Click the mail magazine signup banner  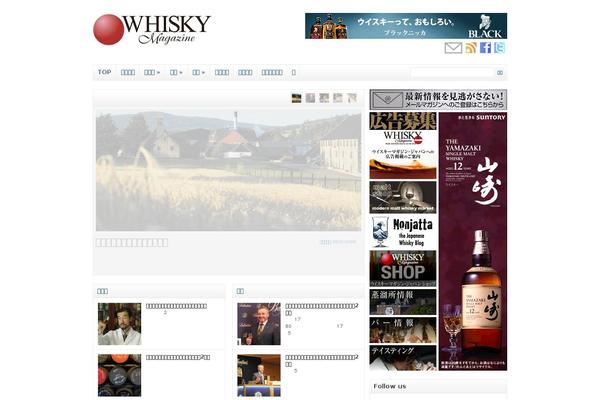[x=438, y=100]
